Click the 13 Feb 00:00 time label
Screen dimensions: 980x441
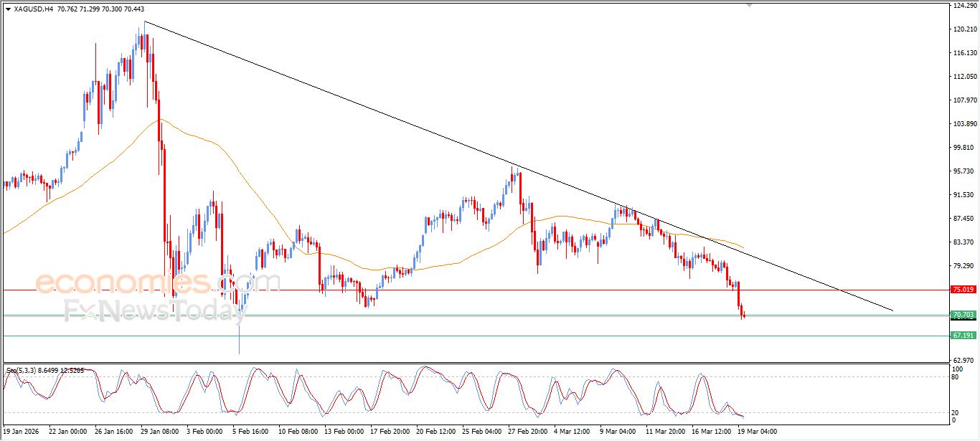click(x=344, y=432)
